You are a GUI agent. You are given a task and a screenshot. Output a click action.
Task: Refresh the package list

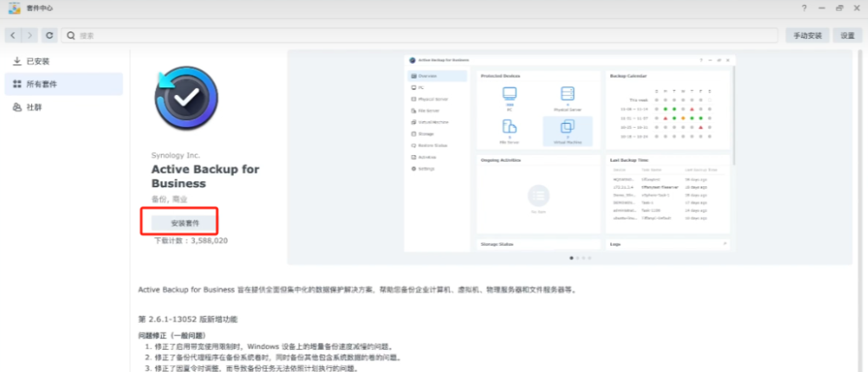coord(50,36)
